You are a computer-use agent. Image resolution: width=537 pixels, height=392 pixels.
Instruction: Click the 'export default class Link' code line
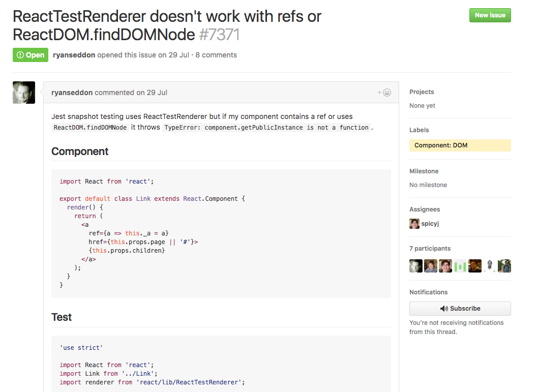pos(152,199)
